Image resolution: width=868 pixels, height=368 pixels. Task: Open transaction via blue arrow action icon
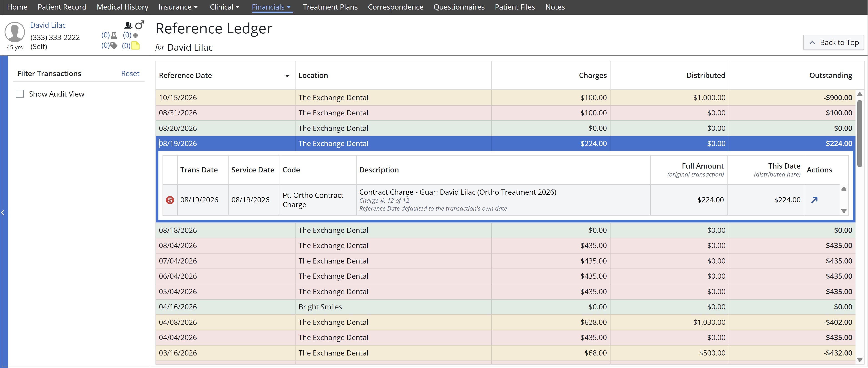point(814,200)
